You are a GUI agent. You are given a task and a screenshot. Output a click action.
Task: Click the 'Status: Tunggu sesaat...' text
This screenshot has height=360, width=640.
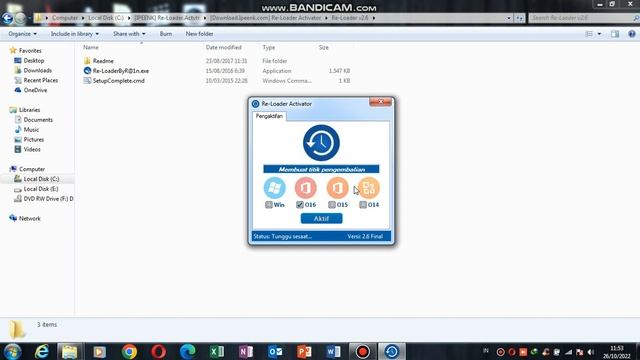[282, 236]
